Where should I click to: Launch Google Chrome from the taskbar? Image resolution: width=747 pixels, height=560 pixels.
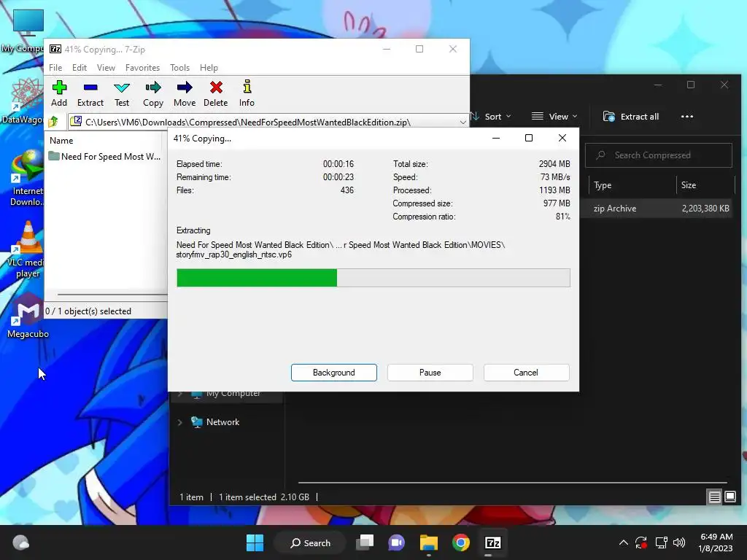pos(461,542)
